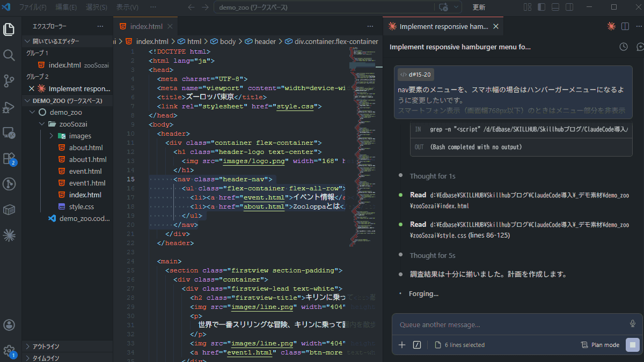Click the Queue another message input field
Image resolution: width=644 pixels, height=362 pixels.
coord(510,324)
